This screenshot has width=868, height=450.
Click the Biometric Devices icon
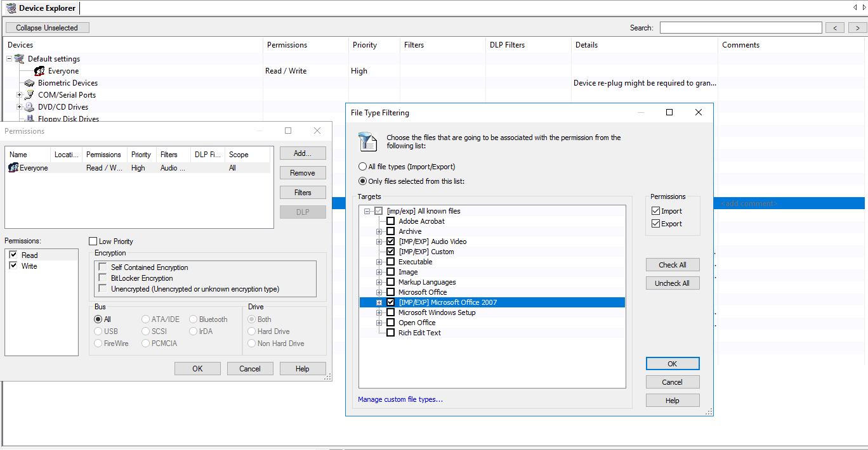[29, 83]
